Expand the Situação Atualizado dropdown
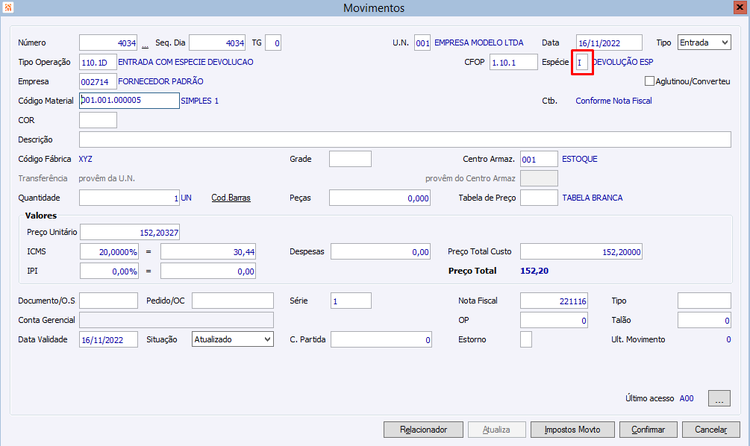The height and width of the screenshot is (446, 750). tap(232, 339)
